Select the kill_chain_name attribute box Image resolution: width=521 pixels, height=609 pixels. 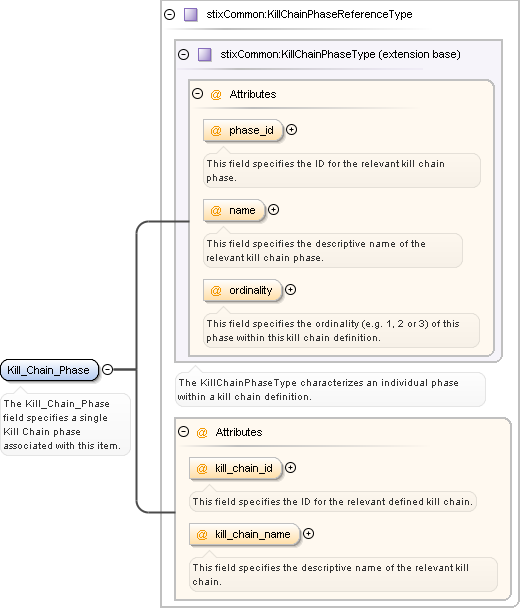[244, 534]
